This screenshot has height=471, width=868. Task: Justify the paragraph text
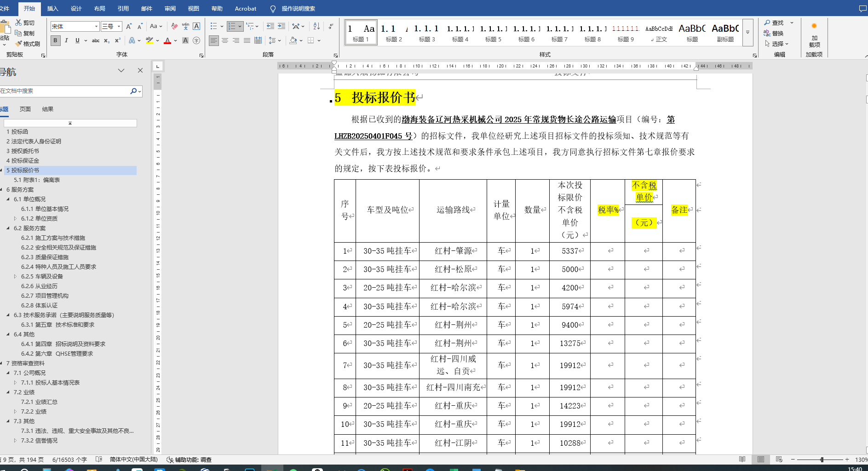247,40
